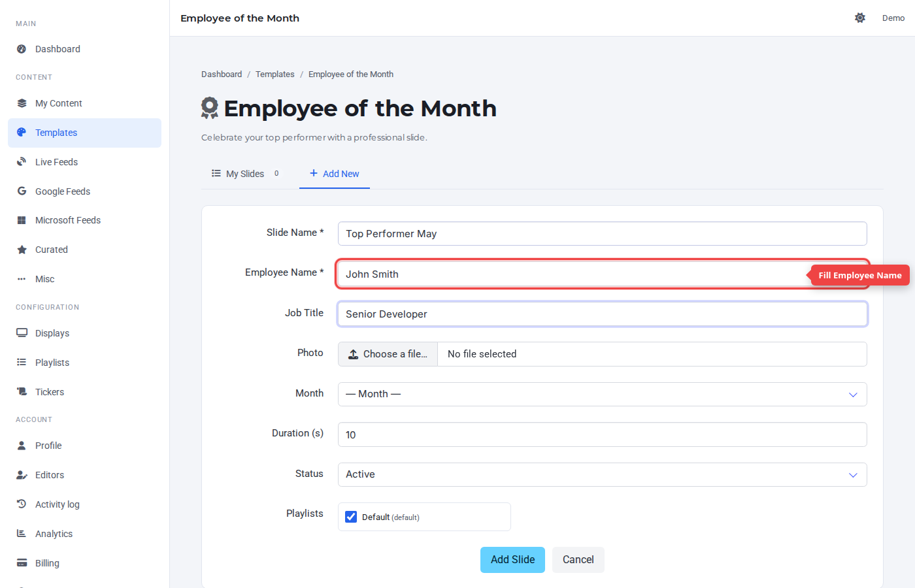The image size is (915, 588).
Task: Open Templates in the sidebar menu
Action: pyautogui.click(x=84, y=133)
